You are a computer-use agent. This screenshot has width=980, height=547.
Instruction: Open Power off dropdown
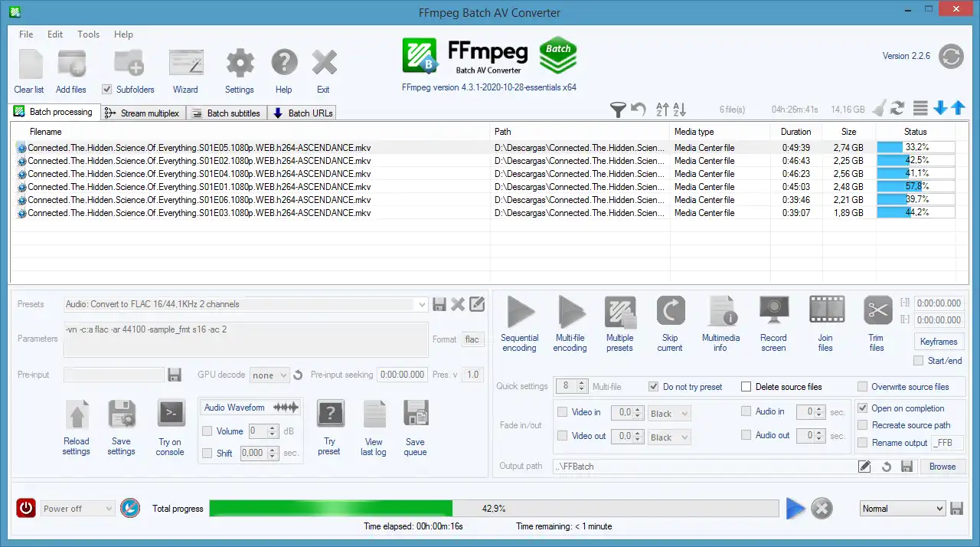[x=77, y=509]
